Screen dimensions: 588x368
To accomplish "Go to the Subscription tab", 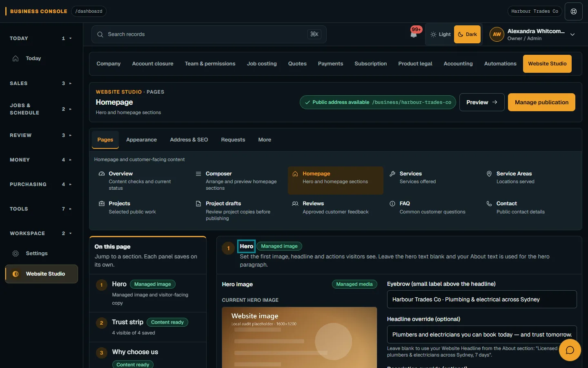I will click(370, 64).
